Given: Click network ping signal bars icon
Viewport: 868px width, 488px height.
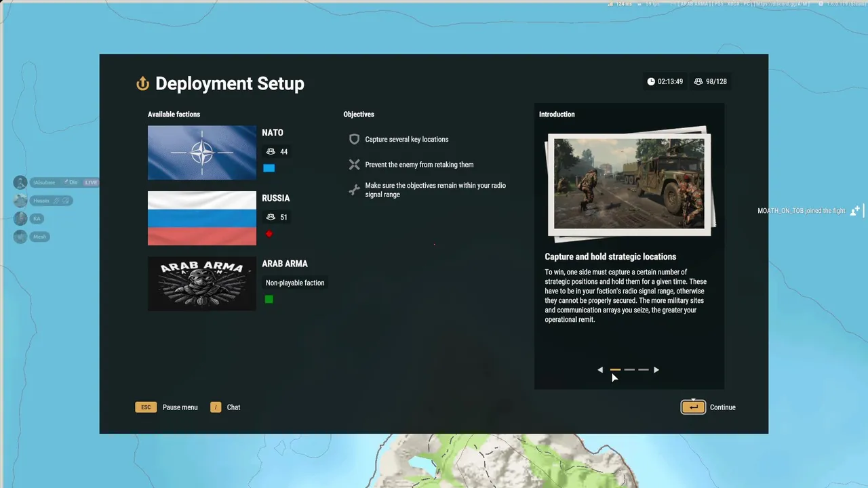Looking at the screenshot, I should coord(610,4).
